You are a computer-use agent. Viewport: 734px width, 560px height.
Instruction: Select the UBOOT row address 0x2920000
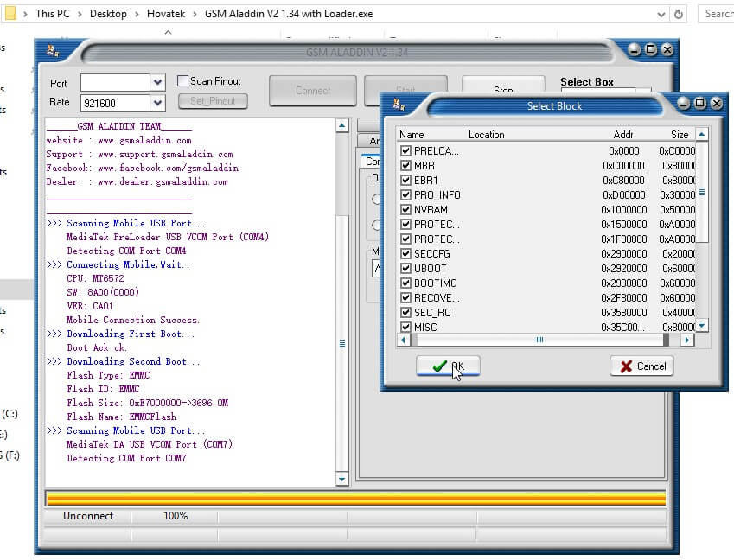pos(623,269)
